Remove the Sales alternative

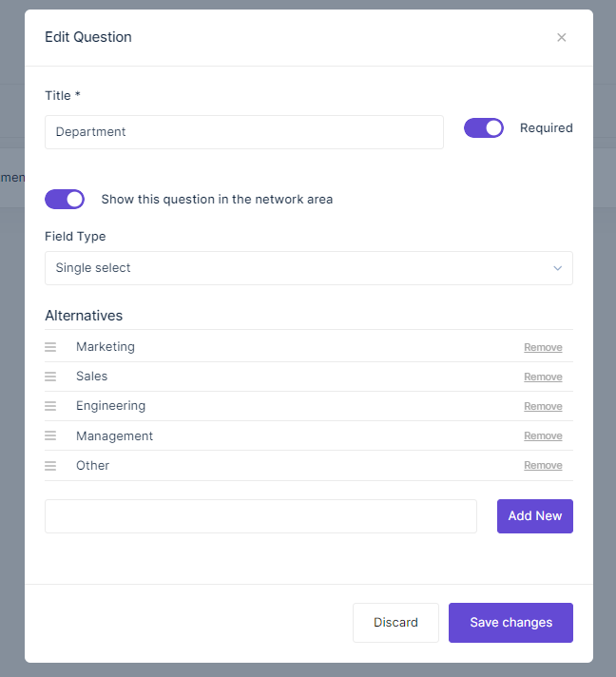(543, 377)
